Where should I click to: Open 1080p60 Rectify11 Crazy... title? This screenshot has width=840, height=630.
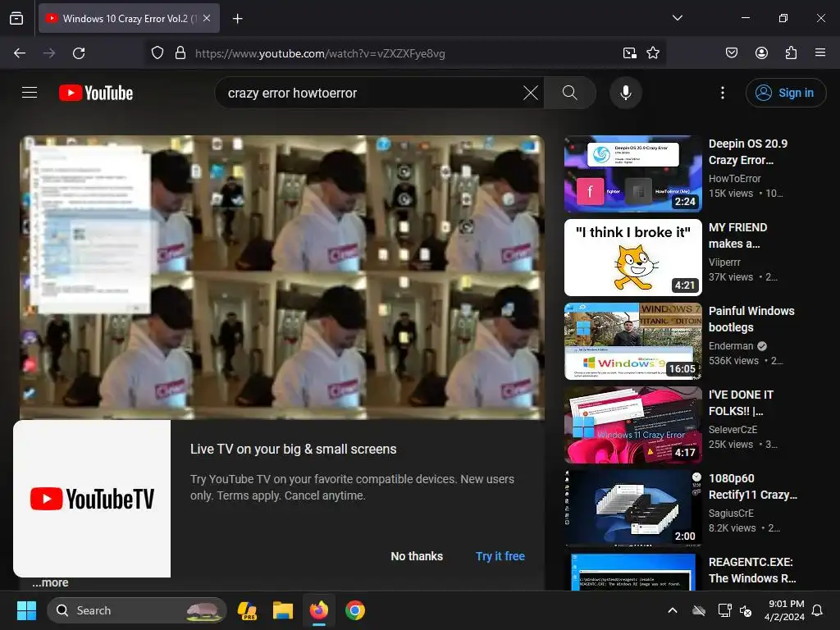[x=753, y=486]
